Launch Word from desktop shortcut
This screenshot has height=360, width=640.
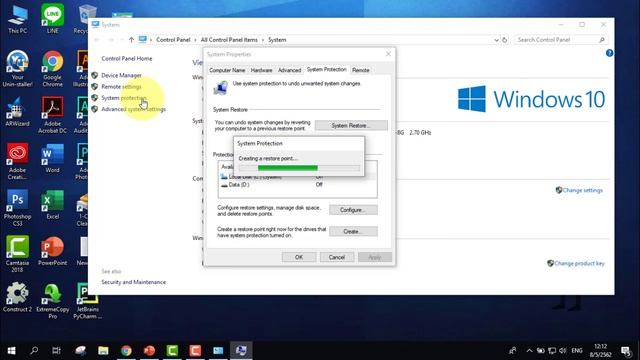coord(53,158)
